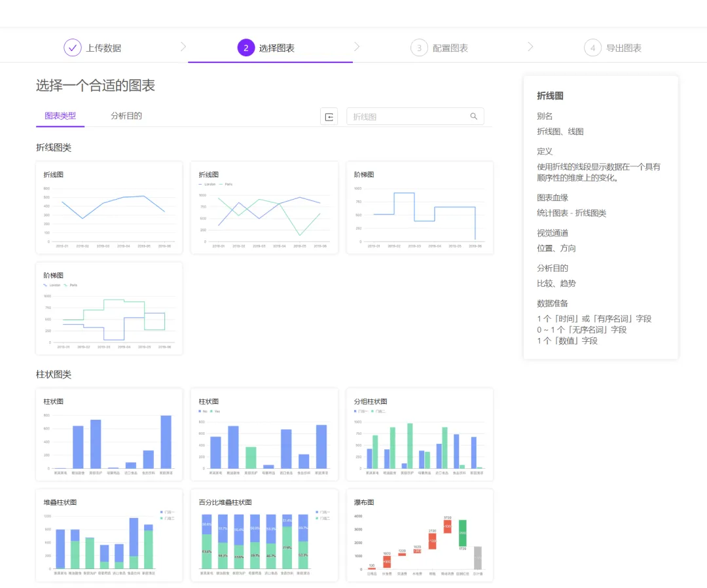This screenshot has height=588, width=707.
Task: Click the 定义 label in info panel
Action: (545, 151)
